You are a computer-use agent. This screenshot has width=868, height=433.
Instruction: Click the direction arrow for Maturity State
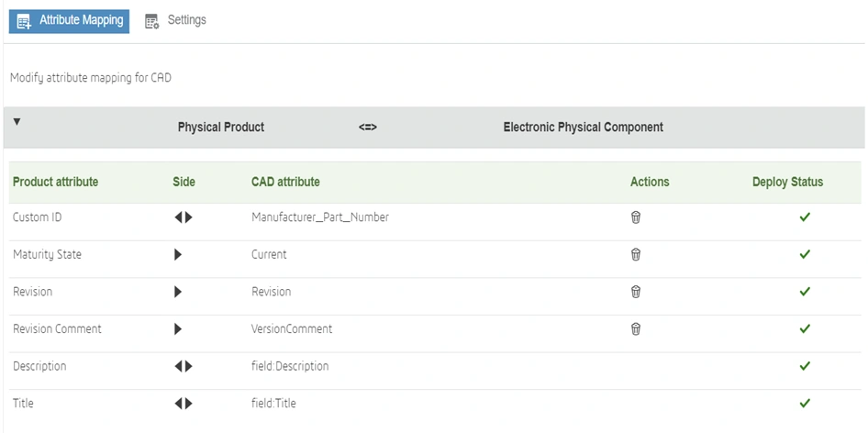[178, 254]
